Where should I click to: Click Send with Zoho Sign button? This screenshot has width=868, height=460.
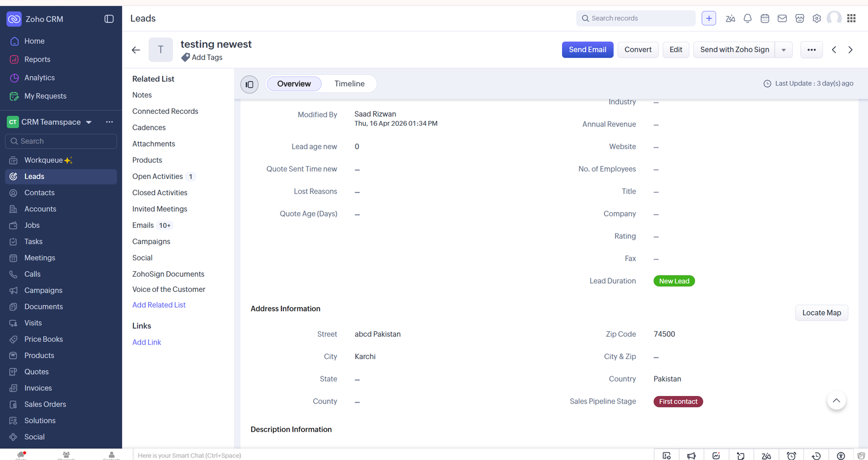735,49
